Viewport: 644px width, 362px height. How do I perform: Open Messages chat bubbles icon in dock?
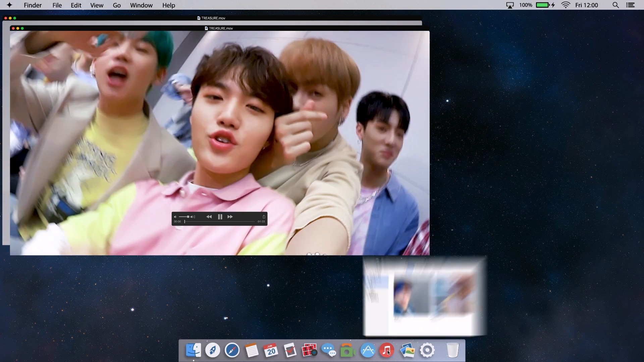(329, 350)
